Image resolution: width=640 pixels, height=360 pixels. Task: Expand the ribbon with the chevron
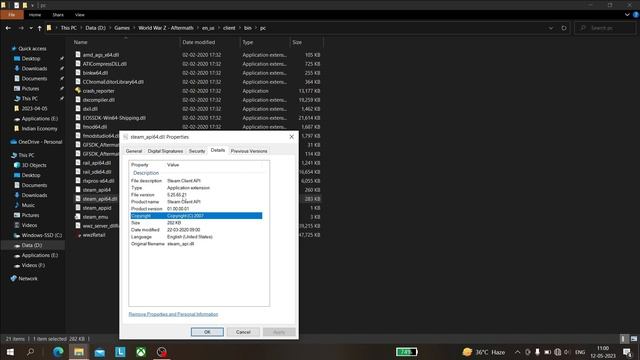coord(627,15)
